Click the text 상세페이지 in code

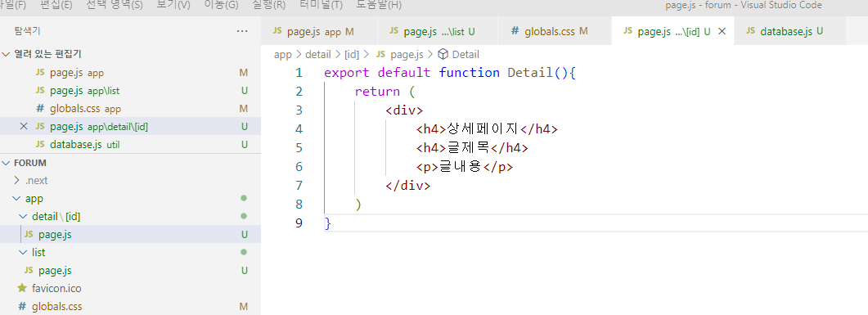pyautogui.click(x=482, y=129)
